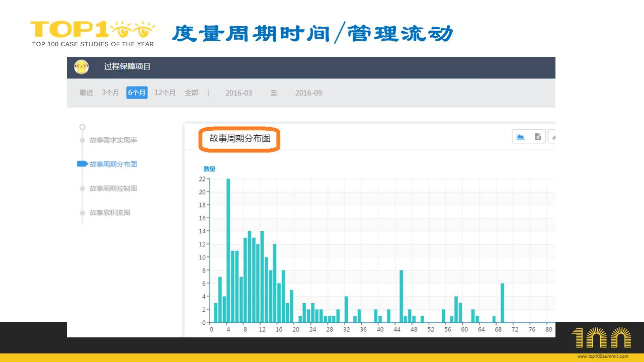Viewport: 644px width, 362px height.
Task: Visit the www.top100summit.com link
Action: click(603, 356)
